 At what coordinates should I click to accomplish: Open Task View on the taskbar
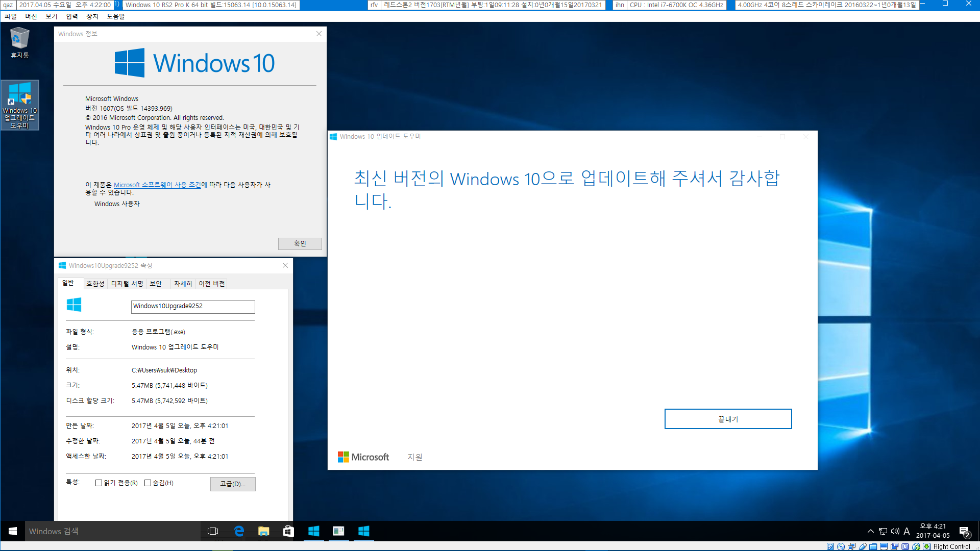(x=213, y=531)
